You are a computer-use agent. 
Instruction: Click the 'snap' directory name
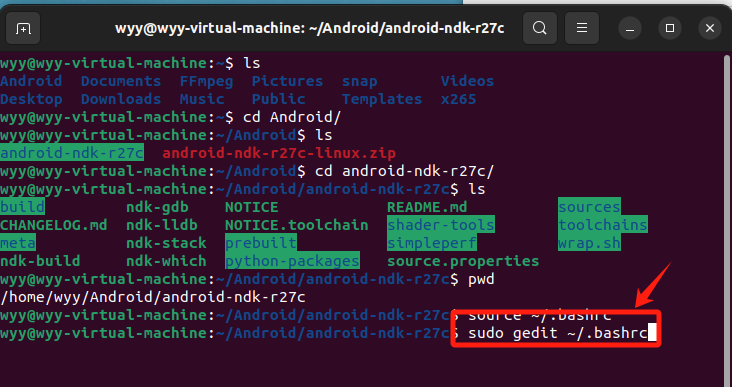359,82
